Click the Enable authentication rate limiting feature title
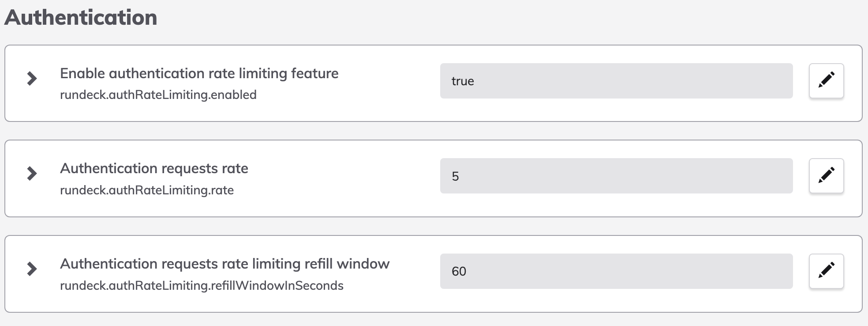868x326 pixels. pyautogui.click(x=199, y=73)
